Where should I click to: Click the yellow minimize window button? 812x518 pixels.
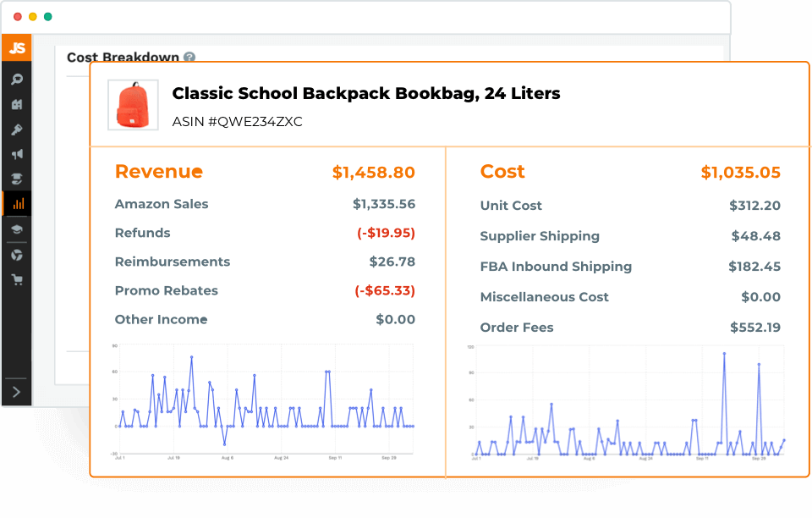click(x=33, y=17)
